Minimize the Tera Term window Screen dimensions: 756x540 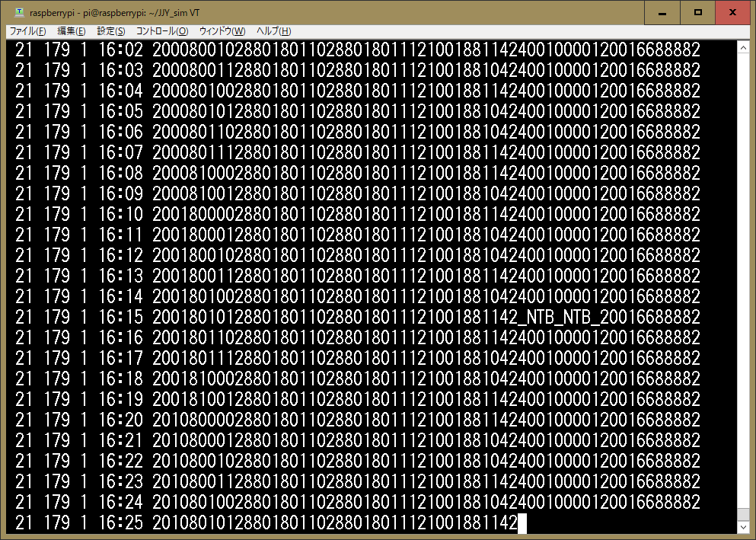click(x=662, y=12)
